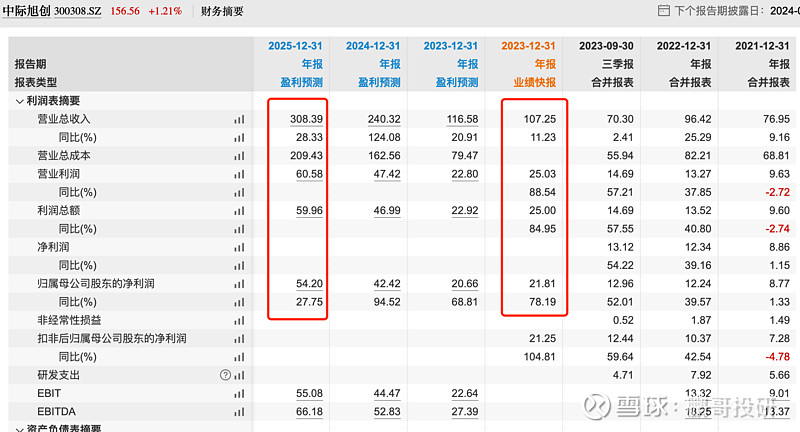800x432 pixels.
Task: Click the 2023-09-30 三季报 column header
Action: point(606,46)
